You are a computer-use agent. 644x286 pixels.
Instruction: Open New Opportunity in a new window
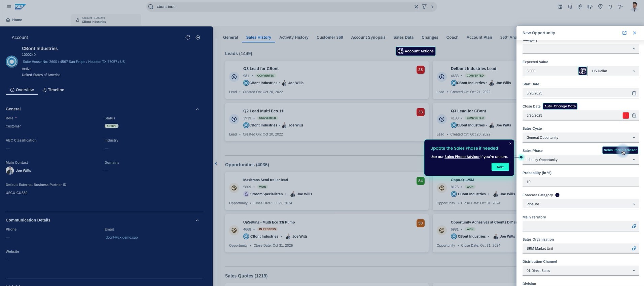624,33
